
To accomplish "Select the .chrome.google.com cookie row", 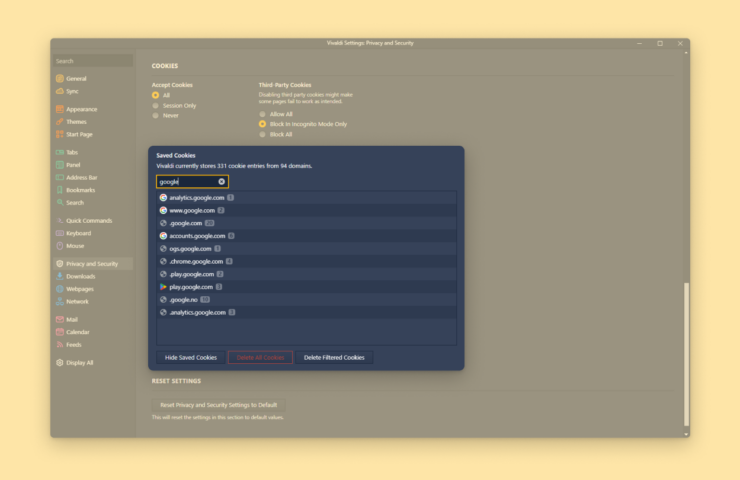I will 306,261.
